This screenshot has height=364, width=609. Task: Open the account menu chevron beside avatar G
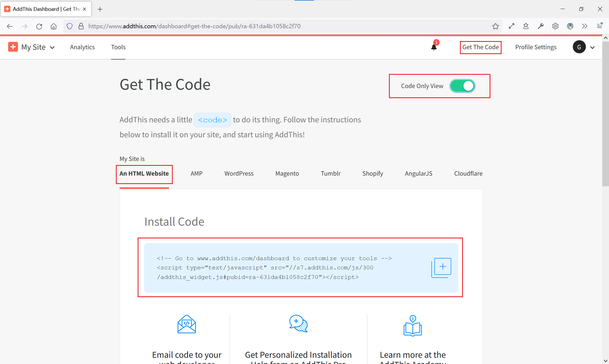tap(592, 47)
